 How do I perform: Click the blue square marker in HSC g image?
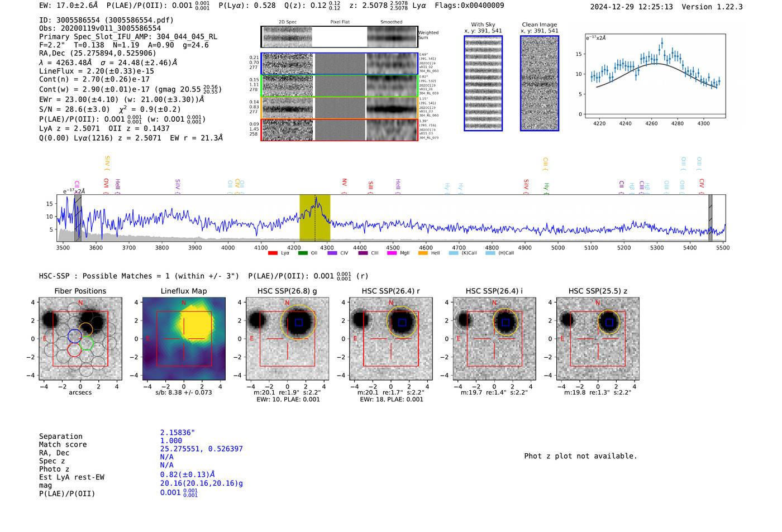[298, 322]
